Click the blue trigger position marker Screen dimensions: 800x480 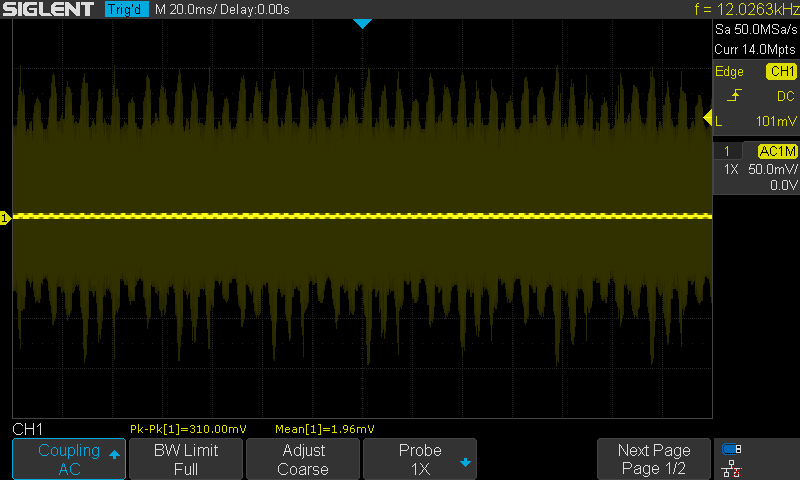[362, 23]
